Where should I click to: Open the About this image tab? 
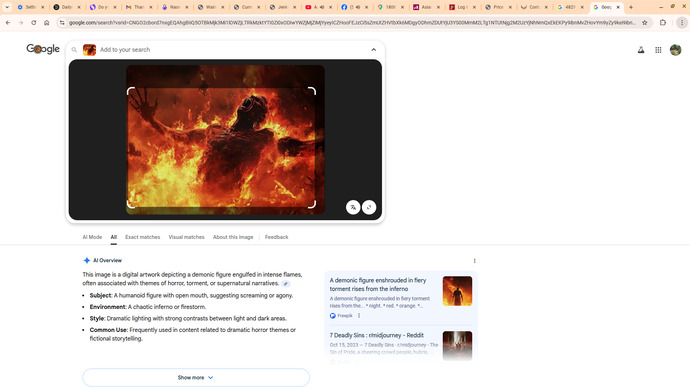233,237
